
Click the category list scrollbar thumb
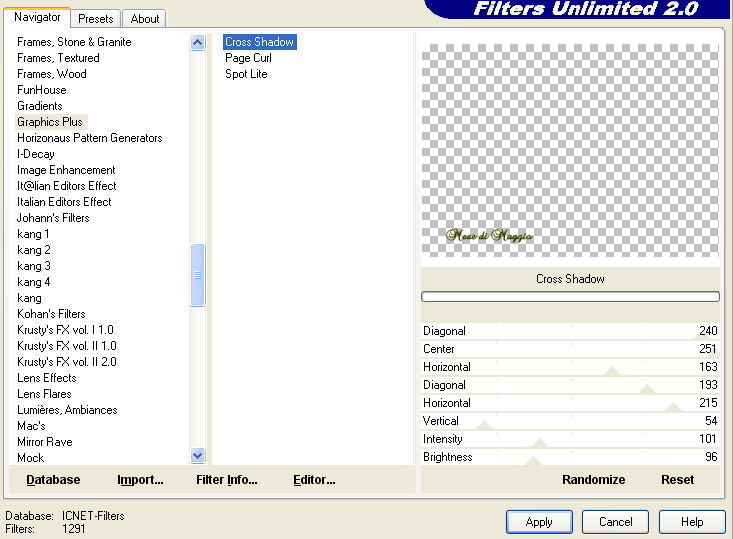coord(198,275)
